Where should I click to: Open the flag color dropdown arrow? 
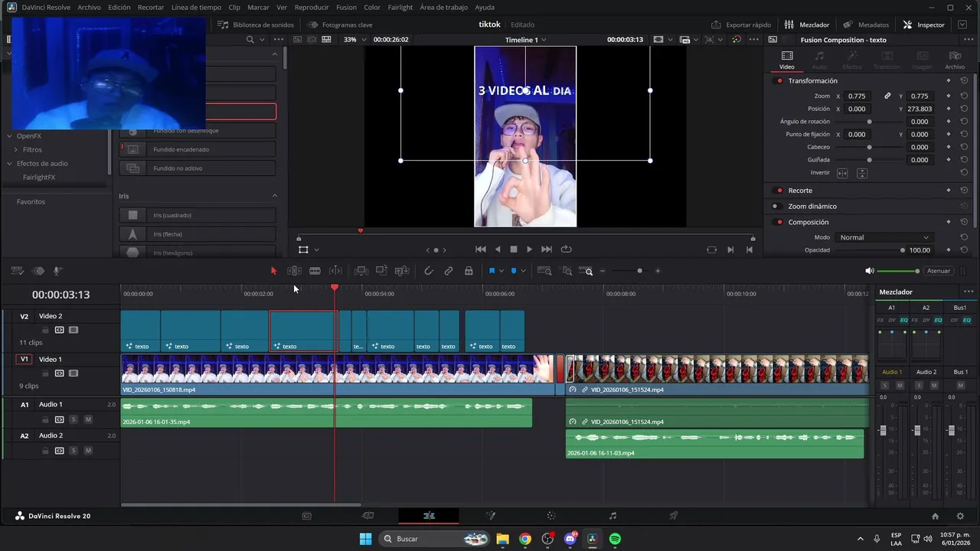501,271
